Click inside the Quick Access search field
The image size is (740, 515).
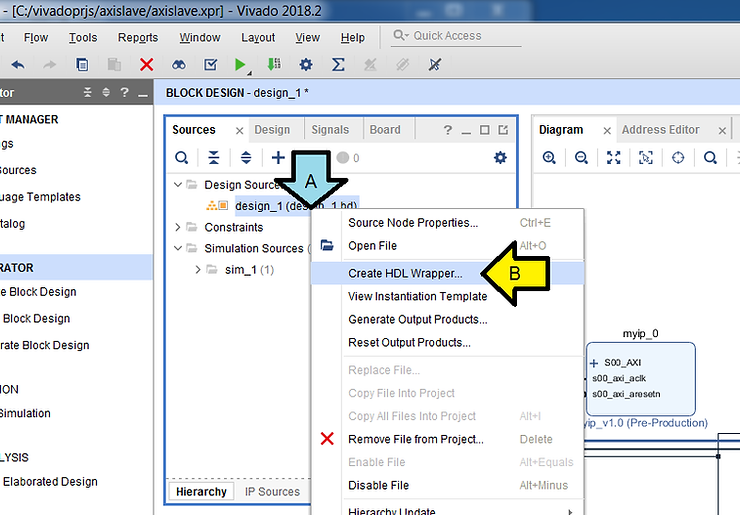455,36
